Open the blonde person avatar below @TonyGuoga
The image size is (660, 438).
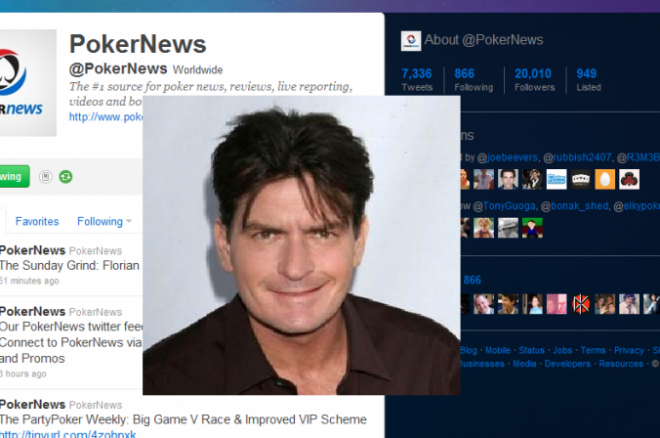484,228
